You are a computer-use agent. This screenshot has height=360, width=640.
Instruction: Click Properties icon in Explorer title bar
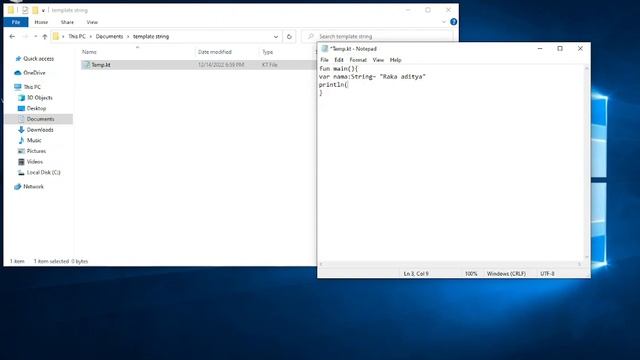[x=25, y=10]
